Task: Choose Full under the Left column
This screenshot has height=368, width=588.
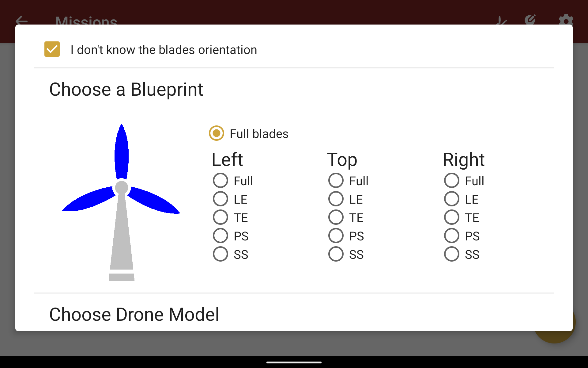Action: 221,180
